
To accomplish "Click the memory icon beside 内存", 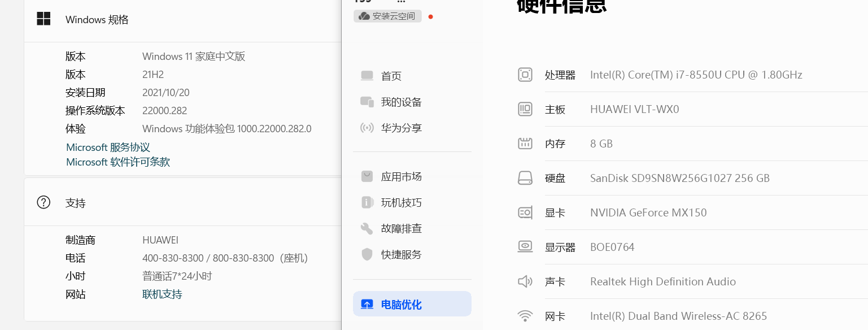I will [x=525, y=144].
